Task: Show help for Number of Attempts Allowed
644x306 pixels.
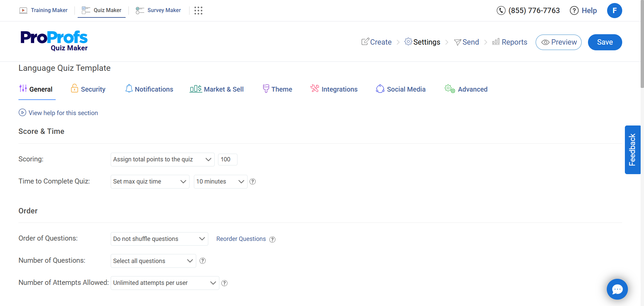Action: coord(224,283)
